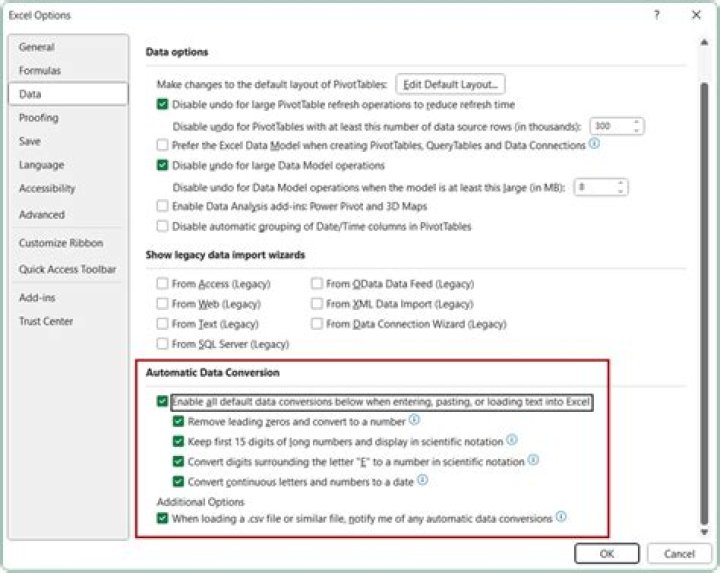
Task: Click the Cancel button
Action: (x=679, y=554)
